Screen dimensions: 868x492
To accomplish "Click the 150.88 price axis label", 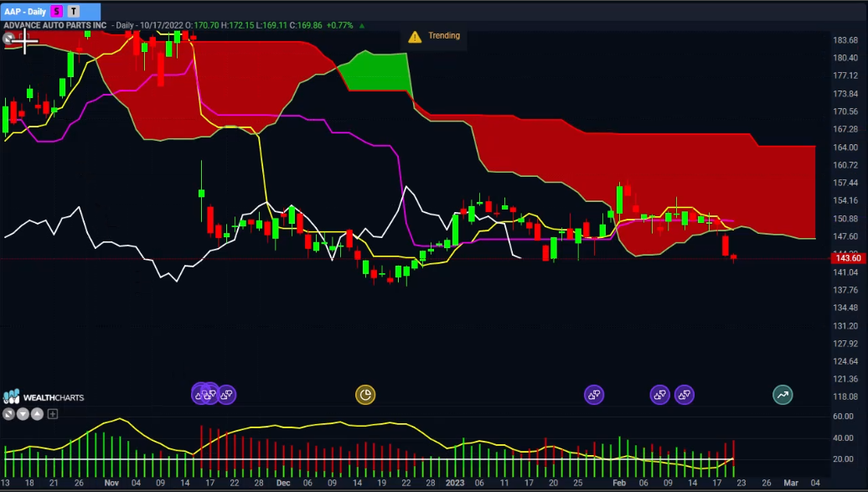I will [x=845, y=218].
